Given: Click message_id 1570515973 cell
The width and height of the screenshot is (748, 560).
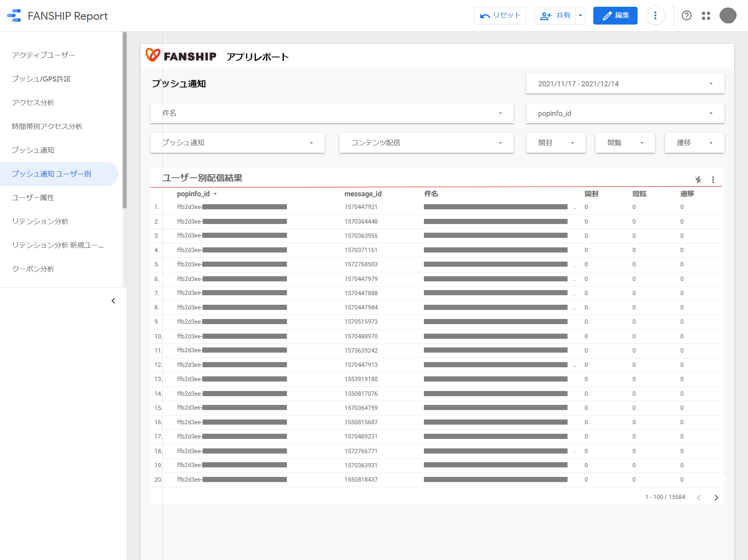Looking at the screenshot, I should pos(361,322).
